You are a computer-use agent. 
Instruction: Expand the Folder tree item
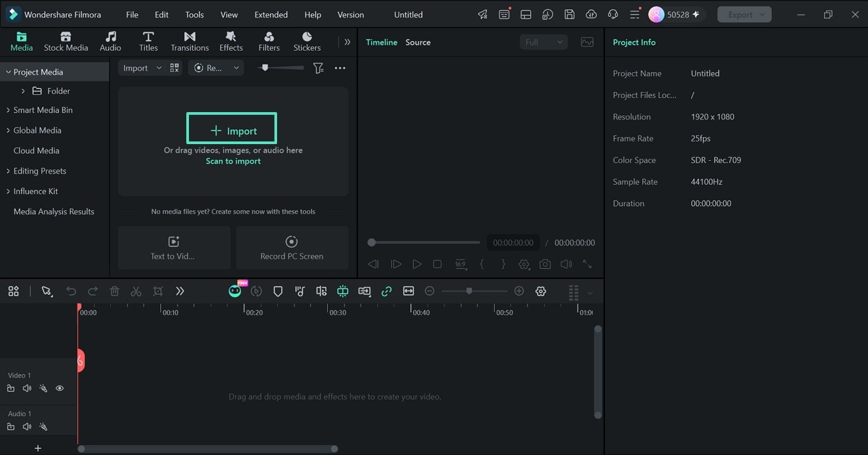[23, 91]
